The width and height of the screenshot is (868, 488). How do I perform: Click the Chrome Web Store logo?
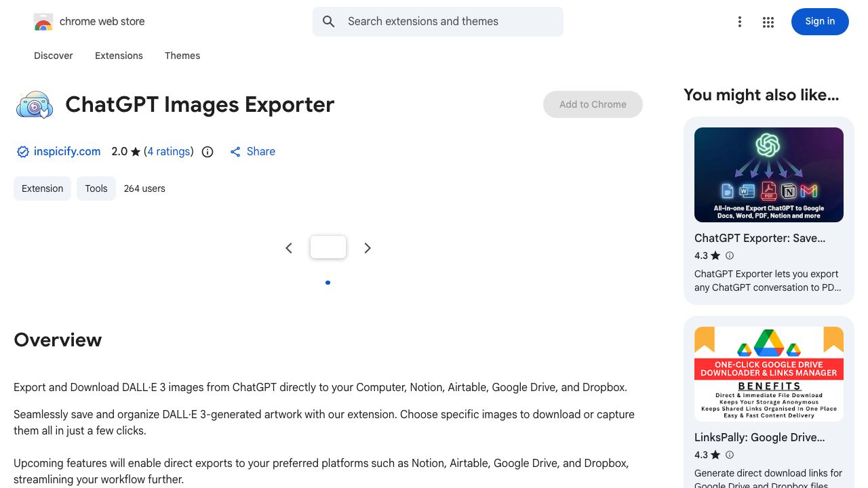coord(43,22)
